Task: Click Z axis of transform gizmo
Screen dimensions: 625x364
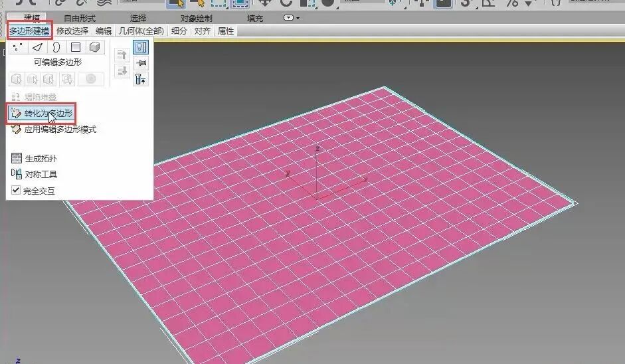Action: [x=317, y=171]
